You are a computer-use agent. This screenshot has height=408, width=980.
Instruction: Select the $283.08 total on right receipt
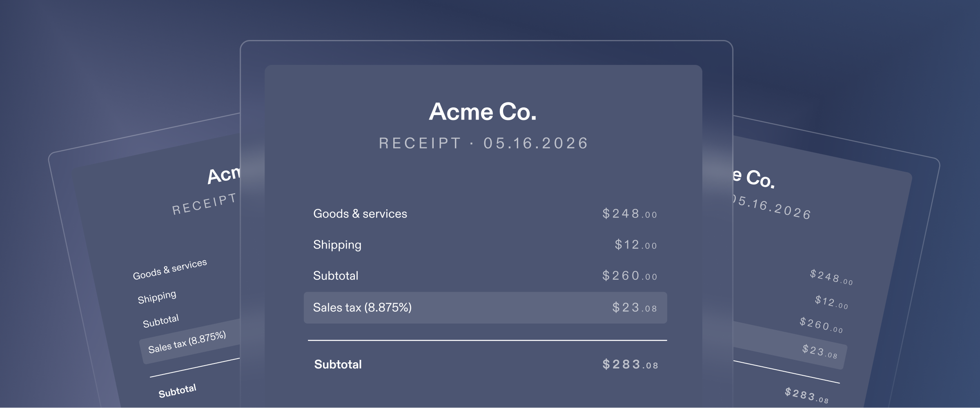click(x=806, y=395)
